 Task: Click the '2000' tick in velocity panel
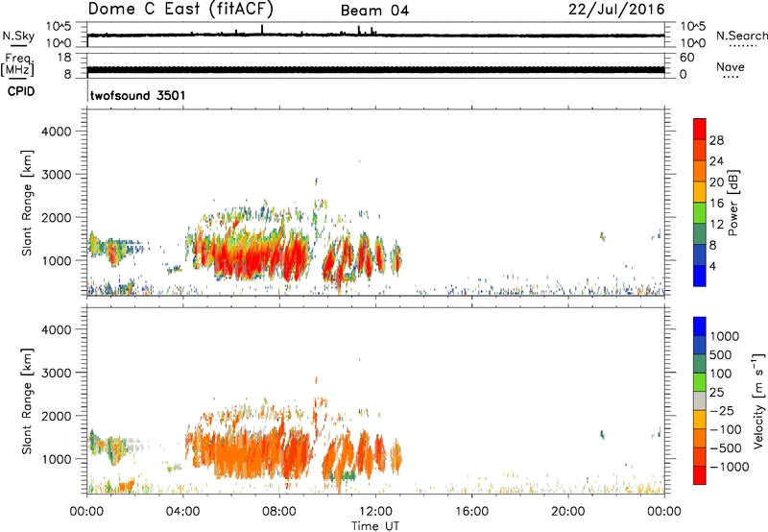coord(57,416)
